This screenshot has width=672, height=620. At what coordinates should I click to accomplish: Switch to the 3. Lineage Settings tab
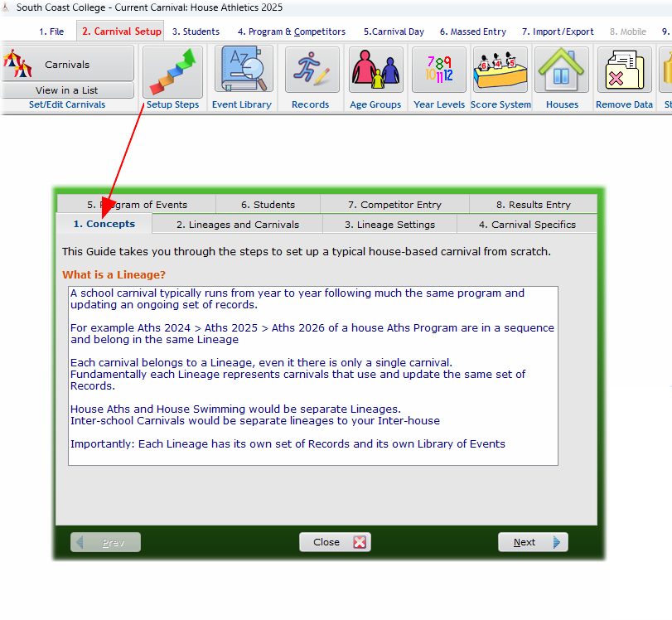click(389, 225)
